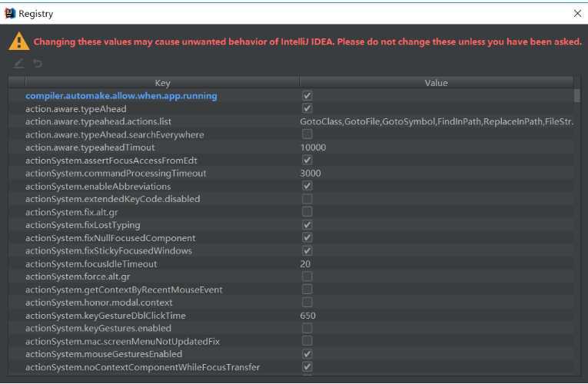Viewport: 588px width, 384px height.
Task: Select actionSystem.honor.modal.context key
Action: [99, 303]
